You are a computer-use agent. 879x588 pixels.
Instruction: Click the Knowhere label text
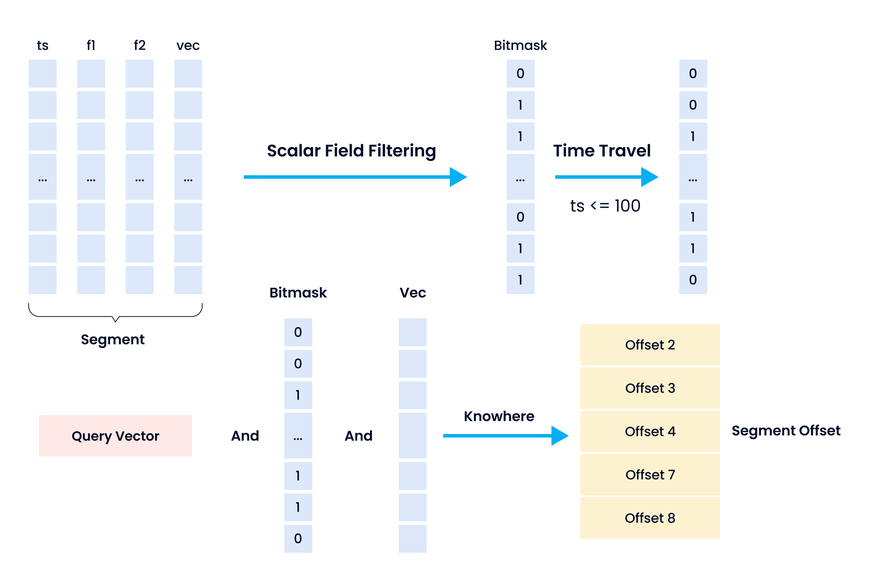(499, 416)
